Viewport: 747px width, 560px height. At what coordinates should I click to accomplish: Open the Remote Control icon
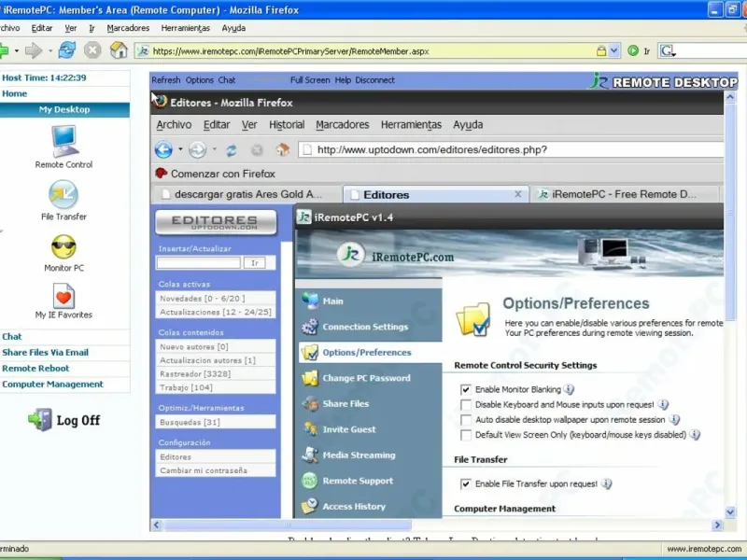click(64, 141)
